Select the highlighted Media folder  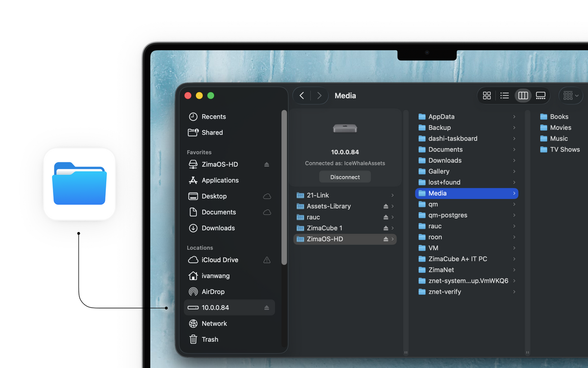(466, 193)
